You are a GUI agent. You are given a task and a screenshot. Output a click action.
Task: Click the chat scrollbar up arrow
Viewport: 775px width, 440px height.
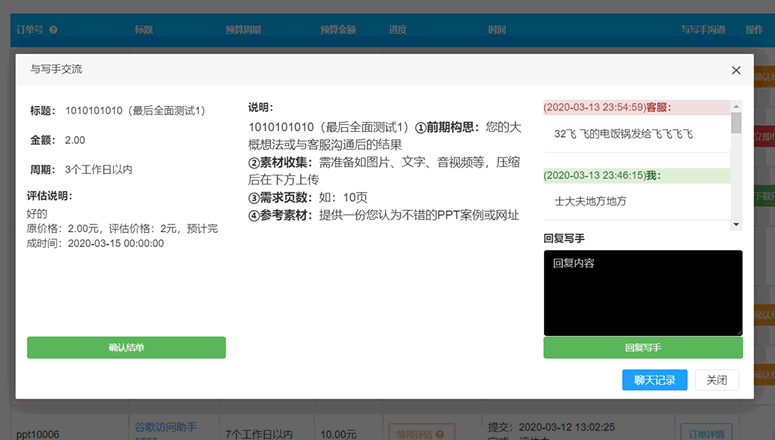736,106
